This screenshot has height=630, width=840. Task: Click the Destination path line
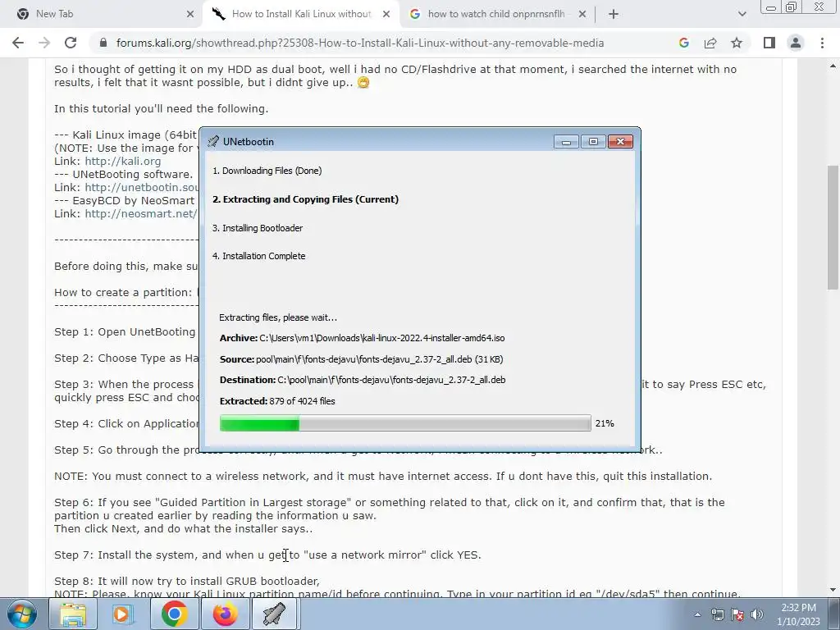click(362, 380)
